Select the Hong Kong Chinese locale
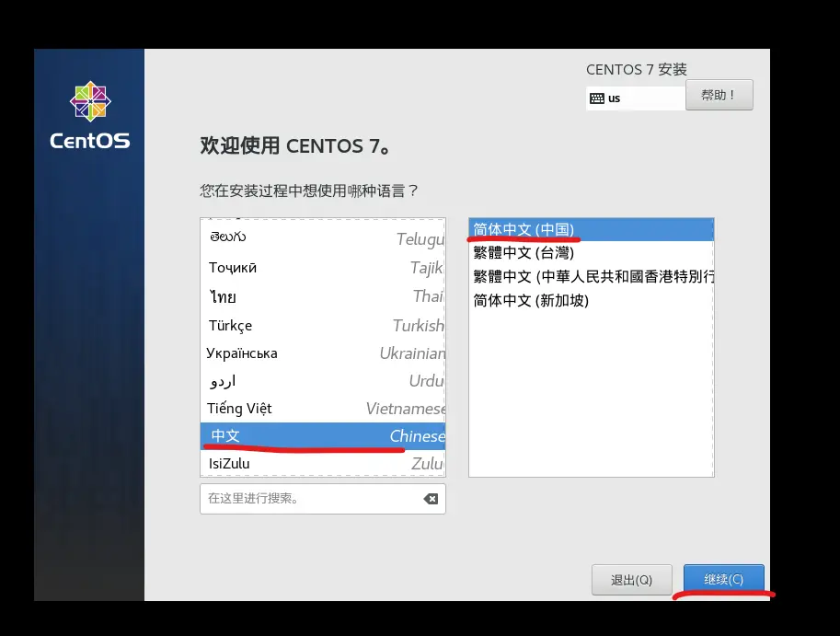Screen dimensions: 840x636 (589, 274)
